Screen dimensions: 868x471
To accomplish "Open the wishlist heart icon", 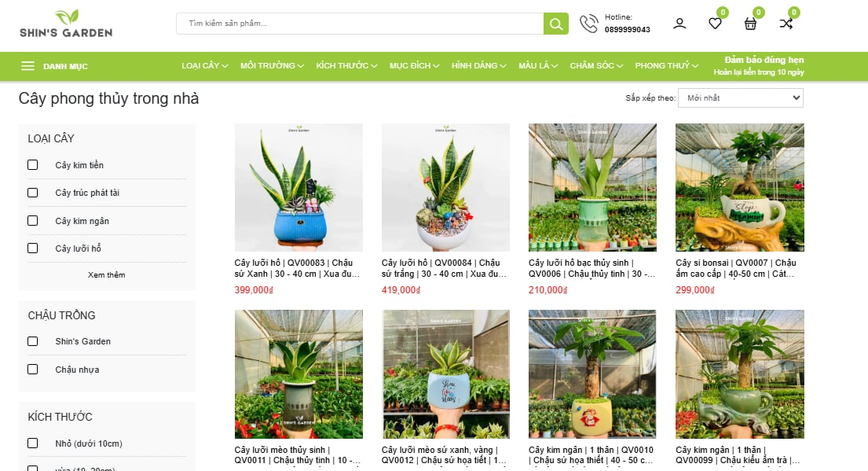I will (715, 24).
